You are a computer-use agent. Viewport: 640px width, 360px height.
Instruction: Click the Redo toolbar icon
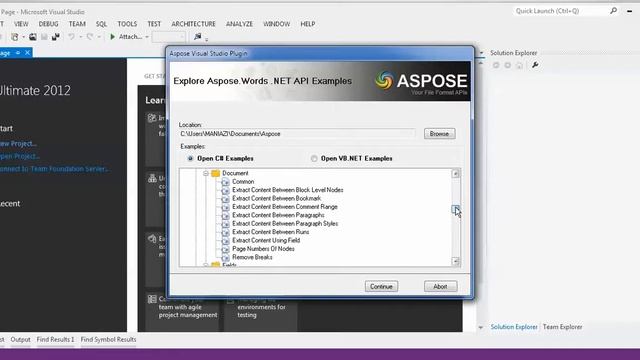point(90,37)
